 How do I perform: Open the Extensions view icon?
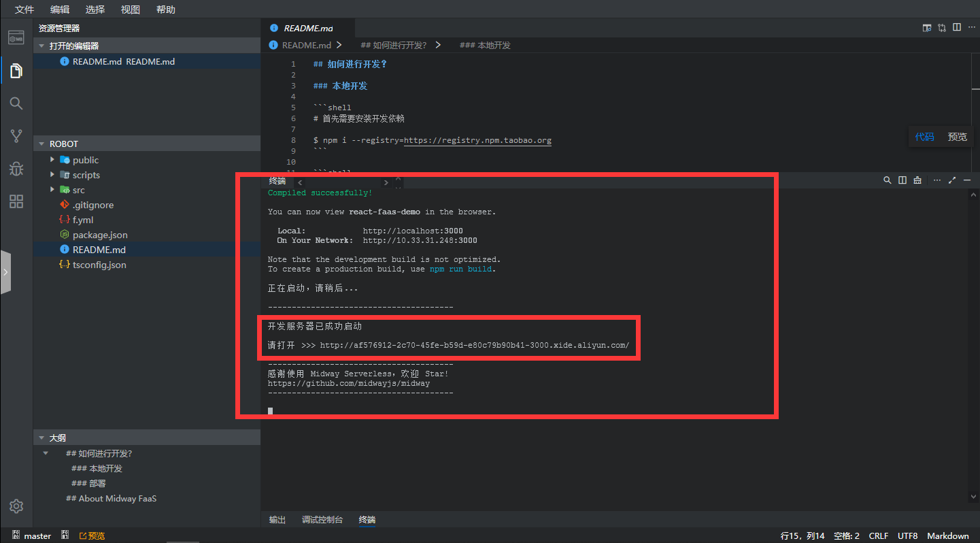16,201
